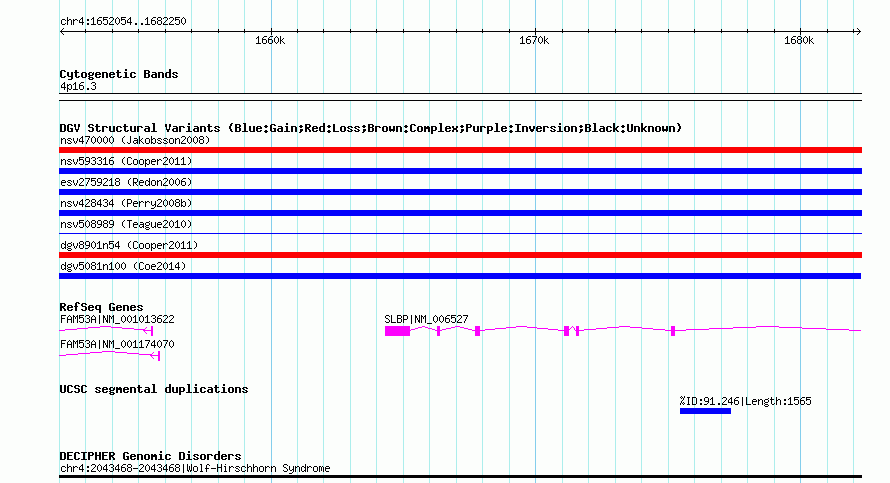Click the chr4:1652054..1682250 coordinate label

[x=123, y=21]
